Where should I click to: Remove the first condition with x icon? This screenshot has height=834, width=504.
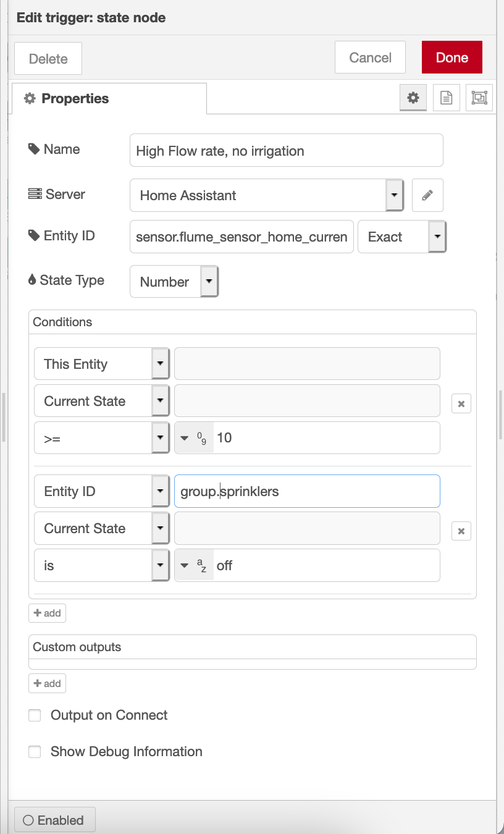click(461, 404)
